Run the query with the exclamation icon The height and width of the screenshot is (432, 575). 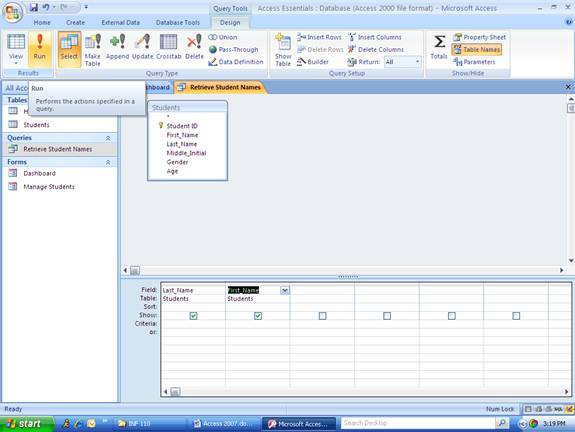40,48
